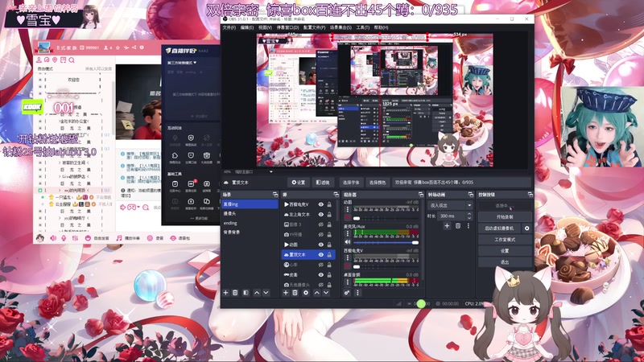Add a new scene with the plus icon
This screenshot has width=644, height=362.
tap(225, 293)
